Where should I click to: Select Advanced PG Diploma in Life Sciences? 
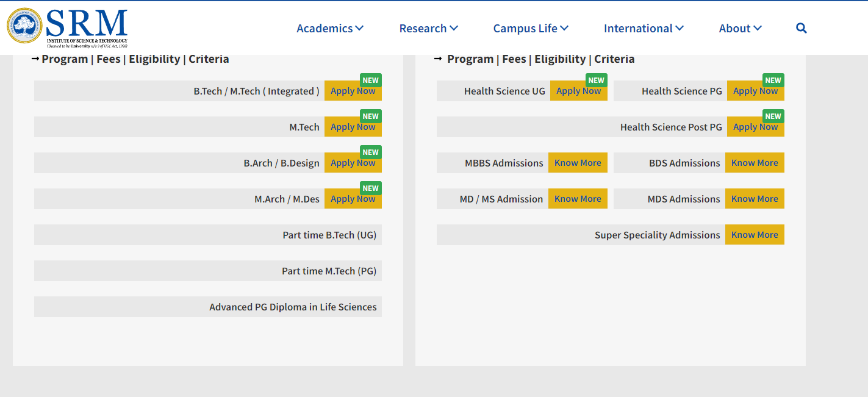(x=208, y=307)
